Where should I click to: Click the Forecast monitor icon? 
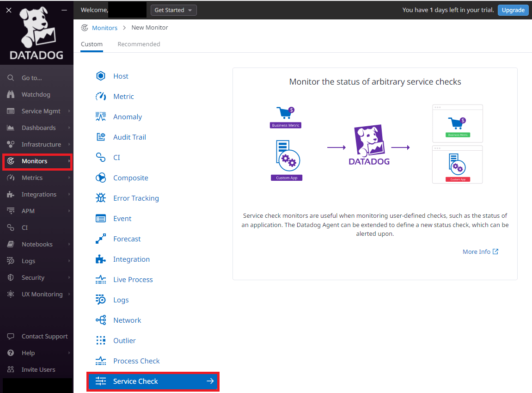(x=100, y=239)
